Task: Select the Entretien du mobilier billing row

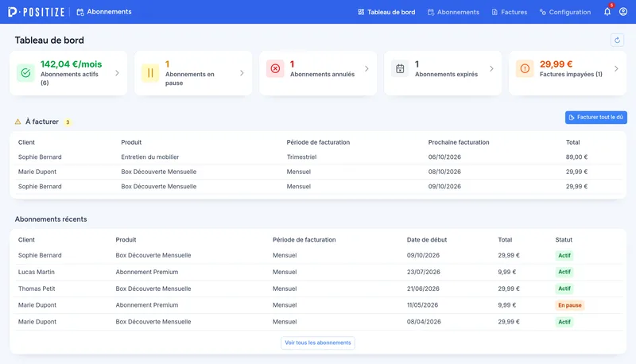Action: (318, 157)
